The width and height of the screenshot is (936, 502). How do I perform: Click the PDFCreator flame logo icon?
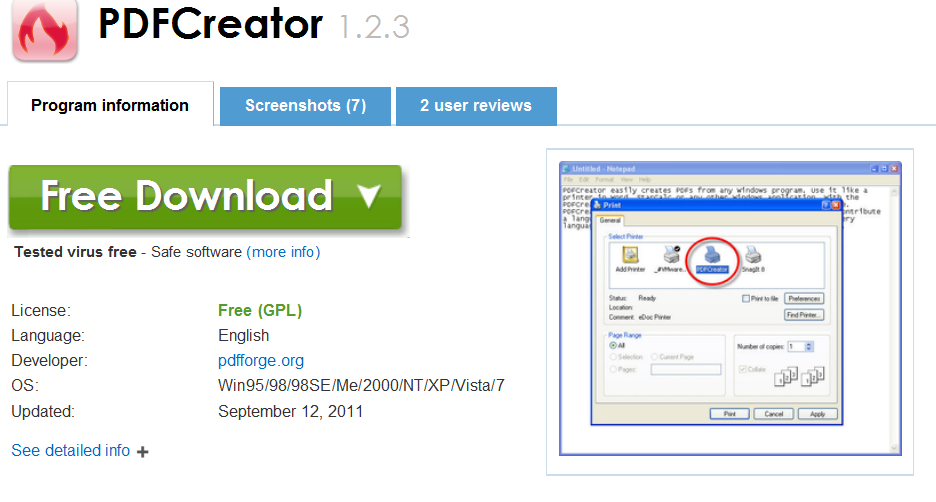click(x=45, y=30)
